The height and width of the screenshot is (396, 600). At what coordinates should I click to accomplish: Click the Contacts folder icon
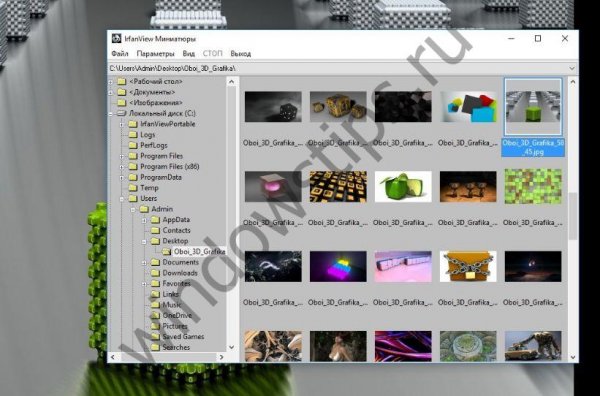coord(155,230)
